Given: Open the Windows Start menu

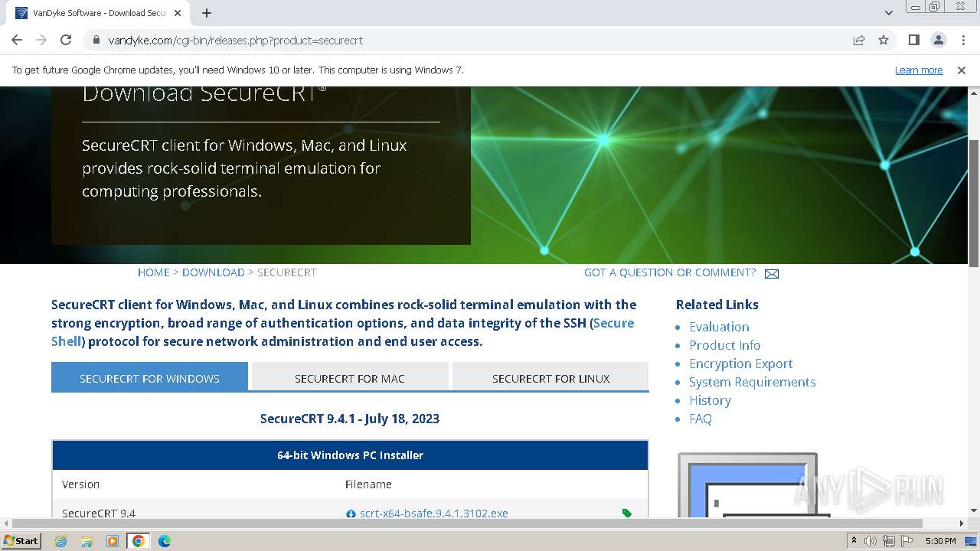Looking at the screenshot, I should (21, 540).
